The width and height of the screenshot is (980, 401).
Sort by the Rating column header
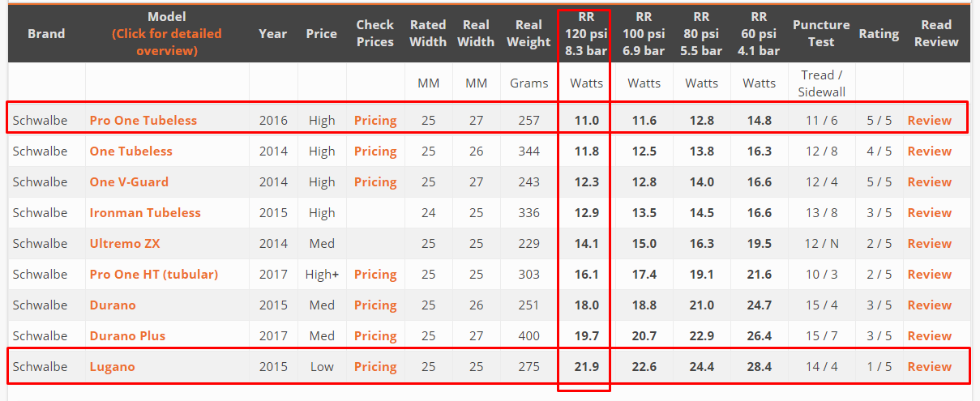[x=879, y=33]
